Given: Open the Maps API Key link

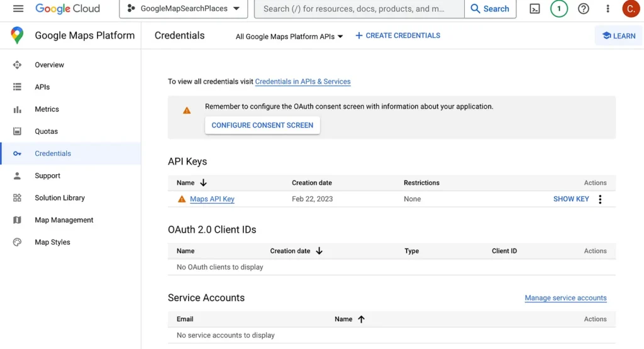Looking at the screenshot, I should (x=212, y=199).
